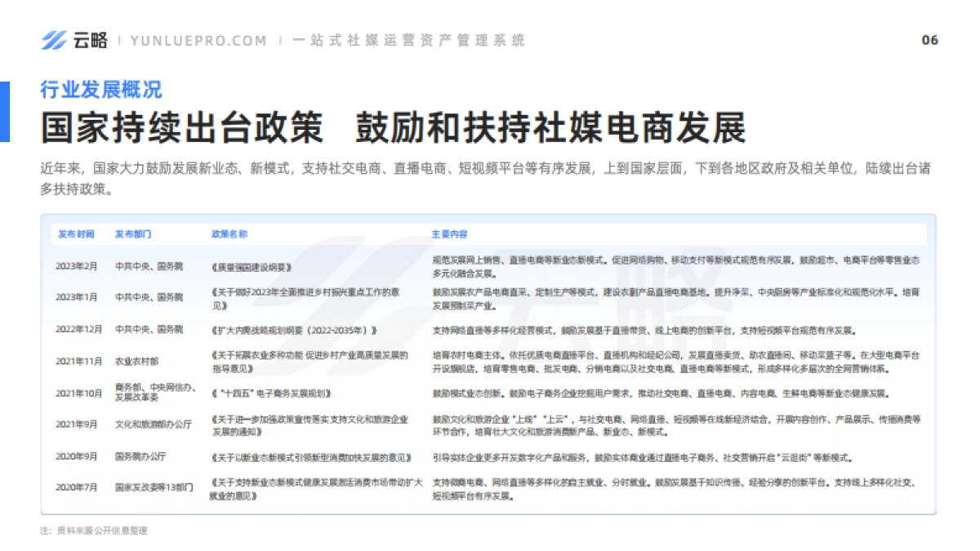
Task: Click the 农业农村部 department cell
Action: pos(139,360)
